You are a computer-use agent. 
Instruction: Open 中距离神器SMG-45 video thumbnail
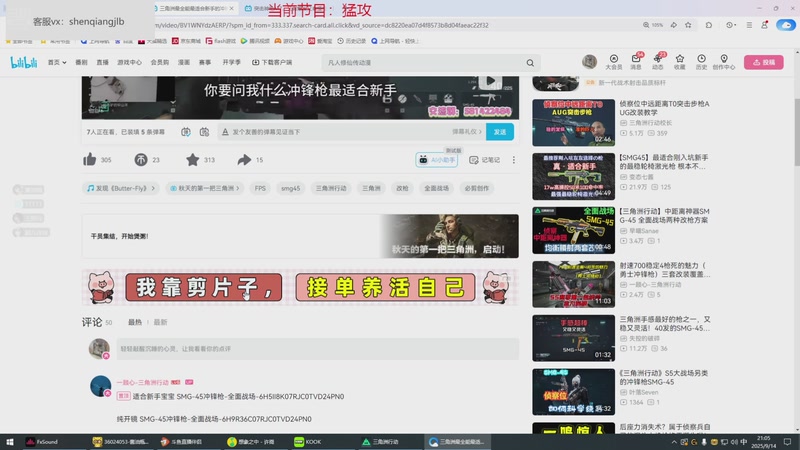(573, 231)
